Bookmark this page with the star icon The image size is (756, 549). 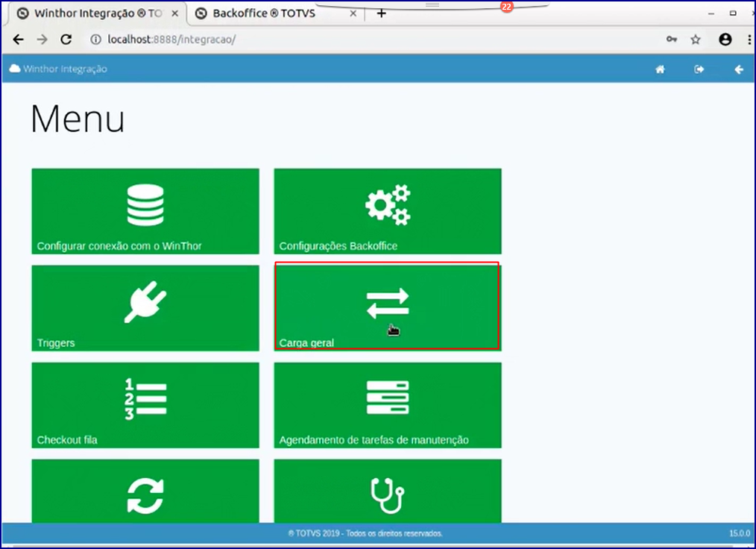pyautogui.click(x=696, y=40)
